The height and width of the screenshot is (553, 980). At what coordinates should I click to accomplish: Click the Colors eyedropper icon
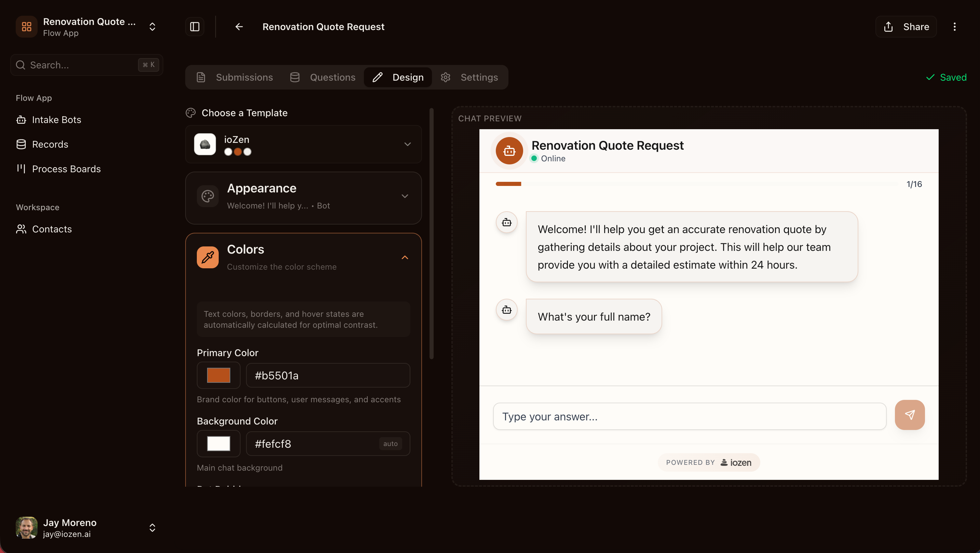point(207,257)
